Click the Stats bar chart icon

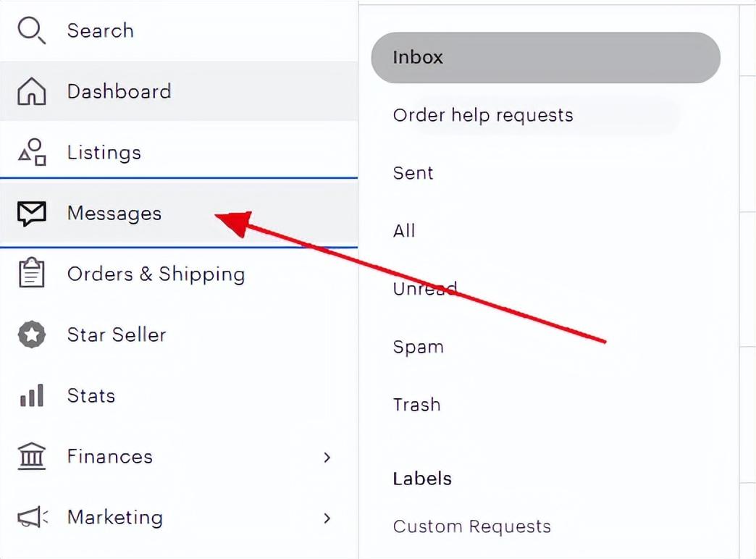click(x=31, y=395)
